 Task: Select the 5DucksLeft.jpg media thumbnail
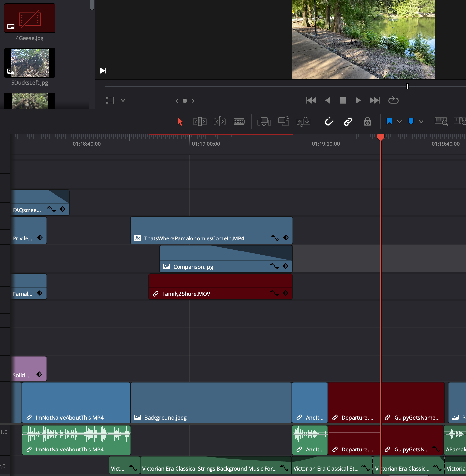coord(30,63)
